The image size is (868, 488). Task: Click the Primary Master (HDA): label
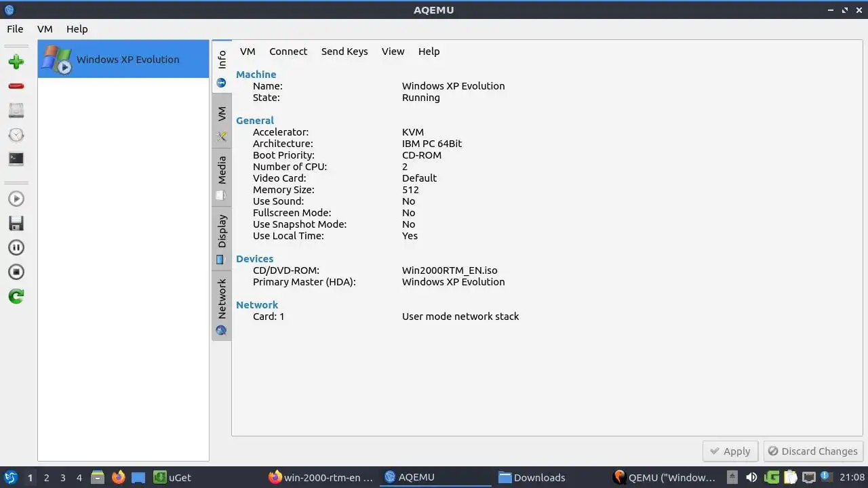pos(304,282)
